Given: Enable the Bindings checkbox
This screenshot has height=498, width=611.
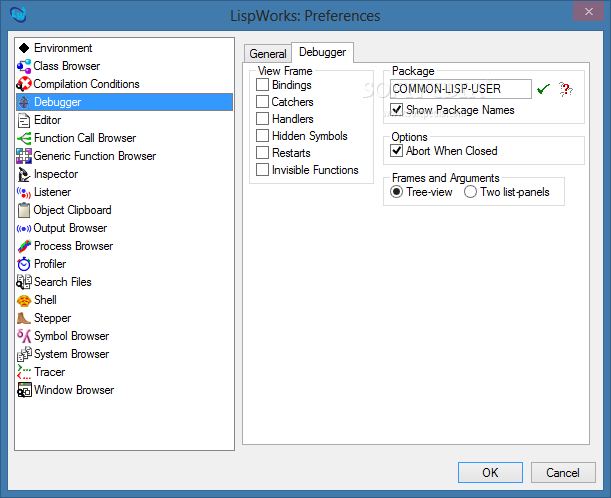Looking at the screenshot, I should pyautogui.click(x=262, y=85).
